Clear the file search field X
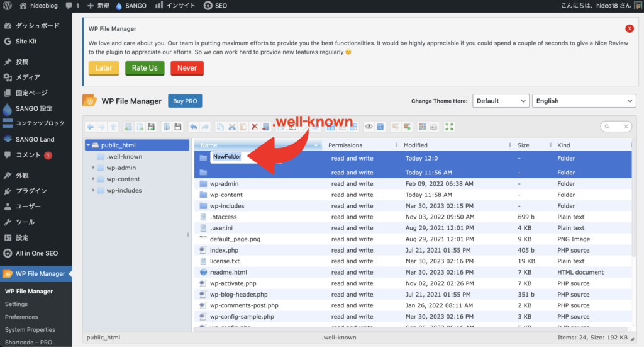644x347 pixels. point(626,127)
